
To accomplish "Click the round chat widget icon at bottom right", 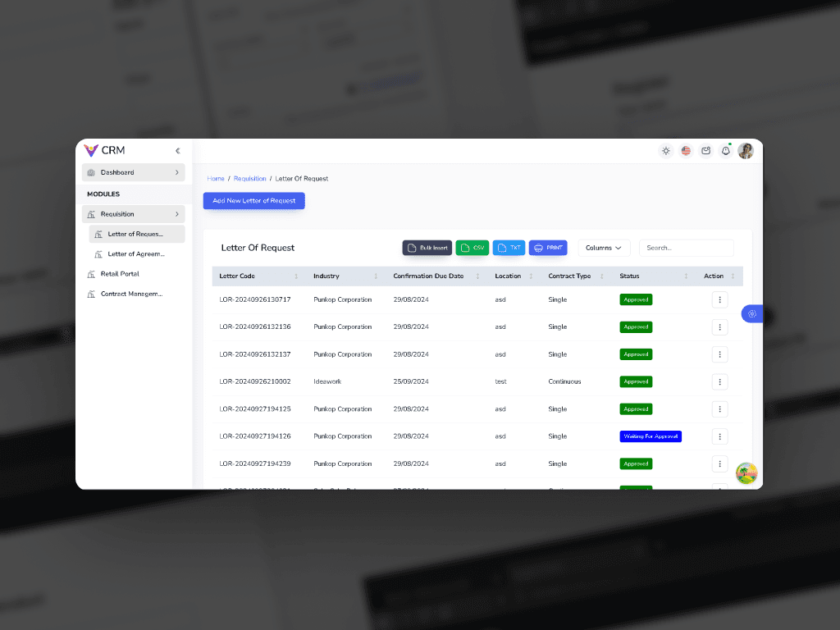I will (x=746, y=473).
